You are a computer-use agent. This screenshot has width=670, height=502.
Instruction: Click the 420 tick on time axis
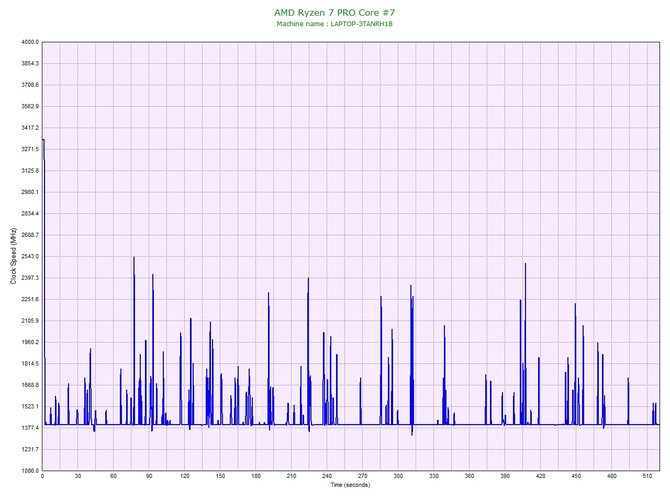coord(541,476)
